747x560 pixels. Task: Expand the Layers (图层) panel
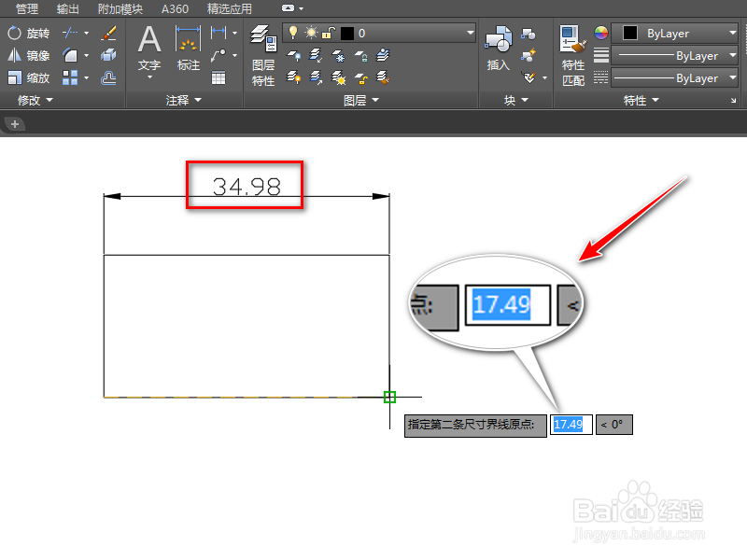[361, 100]
